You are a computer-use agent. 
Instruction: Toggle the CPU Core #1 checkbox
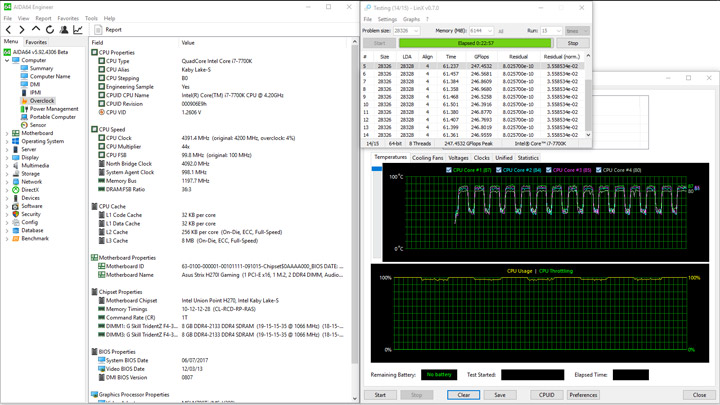pyautogui.click(x=449, y=170)
